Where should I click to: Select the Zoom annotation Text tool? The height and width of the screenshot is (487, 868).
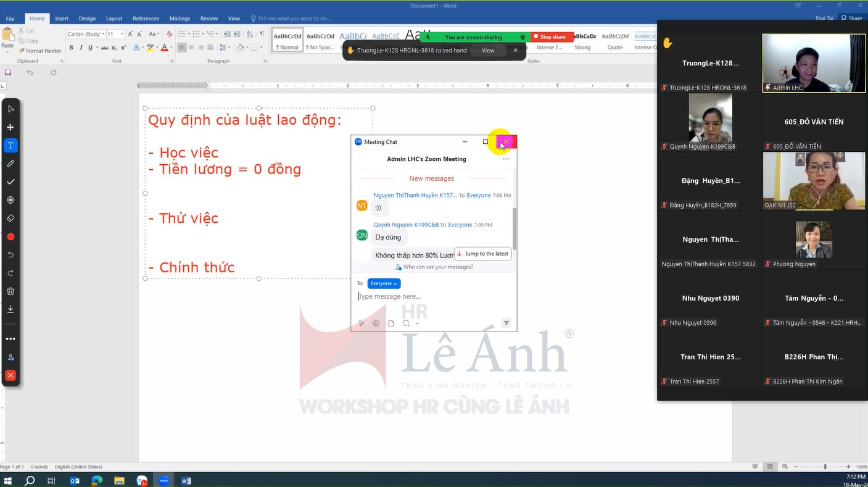[10, 146]
